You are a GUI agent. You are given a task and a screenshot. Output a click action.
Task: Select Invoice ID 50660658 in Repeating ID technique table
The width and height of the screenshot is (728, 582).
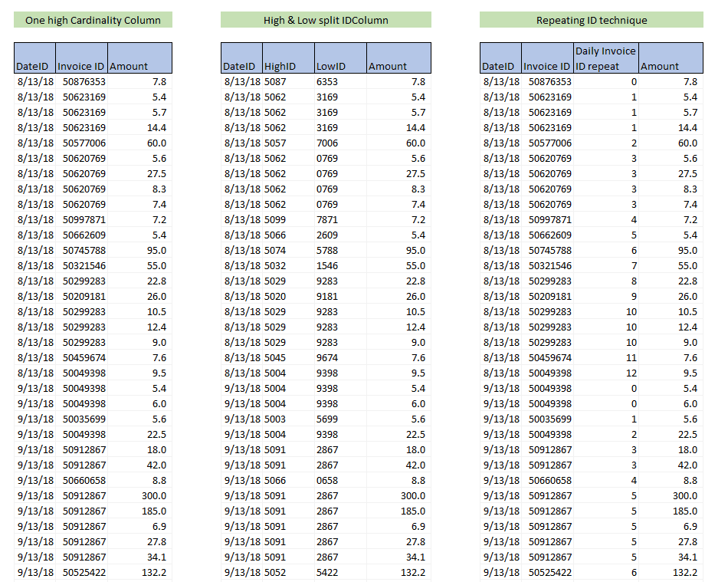(x=547, y=480)
